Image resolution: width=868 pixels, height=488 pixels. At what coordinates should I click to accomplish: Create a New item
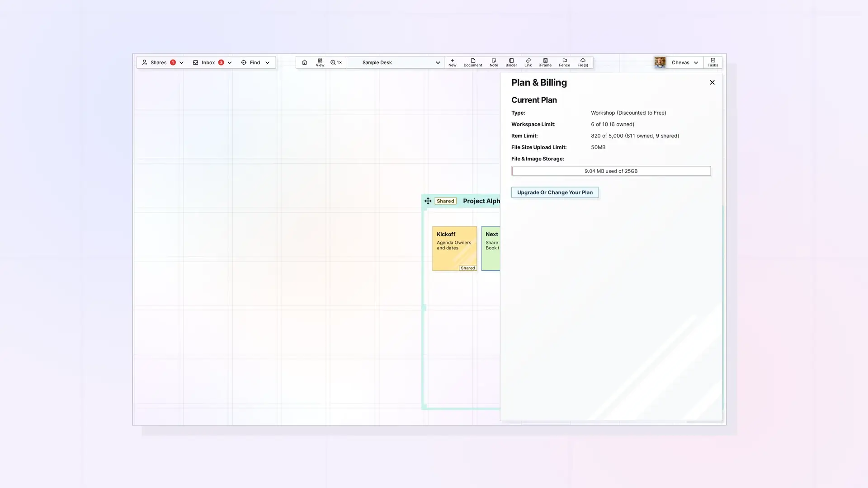click(452, 62)
